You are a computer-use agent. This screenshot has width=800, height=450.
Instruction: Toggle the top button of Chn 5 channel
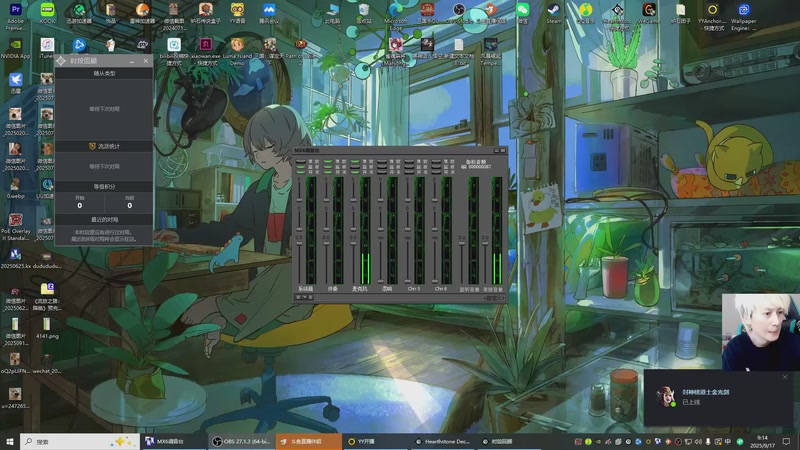pyautogui.click(x=409, y=162)
